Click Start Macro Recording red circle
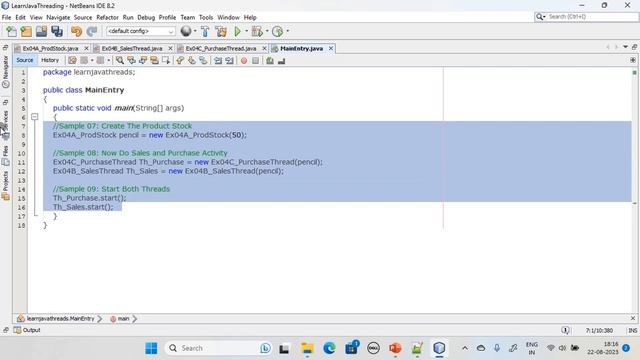Image resolution: width=640 pixels, height=360 pixels. click(x=244, y=60)
